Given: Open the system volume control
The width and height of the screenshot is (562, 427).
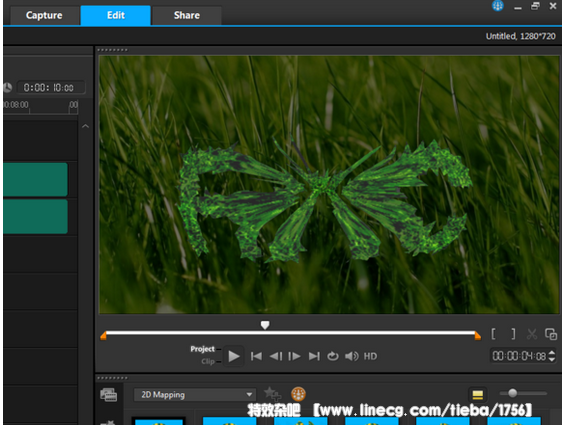Looking at the screenshot, I should (351, 356).
